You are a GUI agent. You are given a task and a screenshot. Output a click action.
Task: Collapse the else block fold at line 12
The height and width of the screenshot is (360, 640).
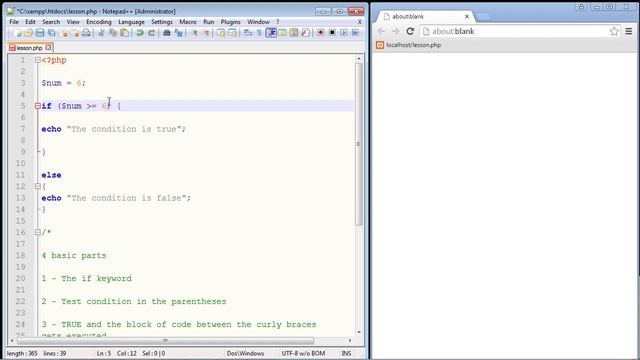click(x=38, y=186)
